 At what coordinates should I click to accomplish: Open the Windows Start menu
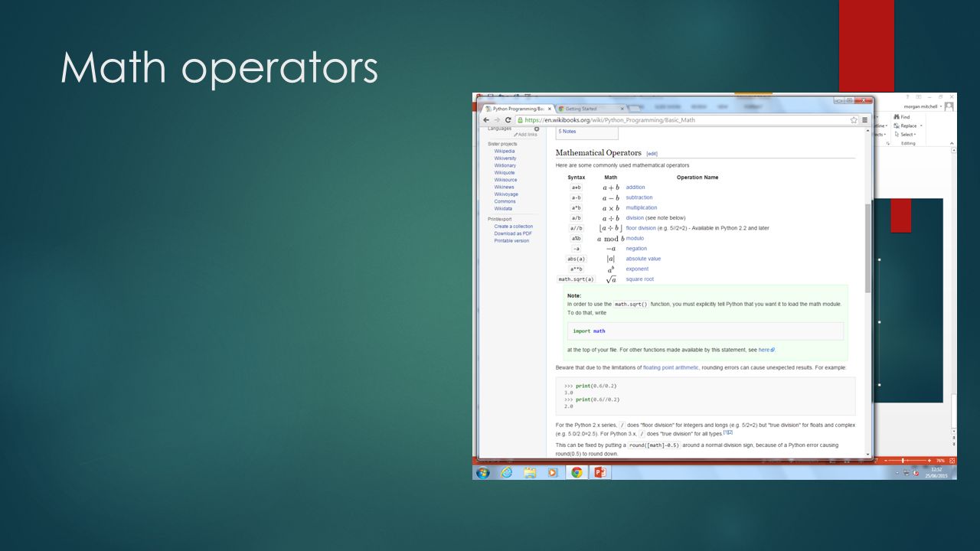click(x=482, y=472)
